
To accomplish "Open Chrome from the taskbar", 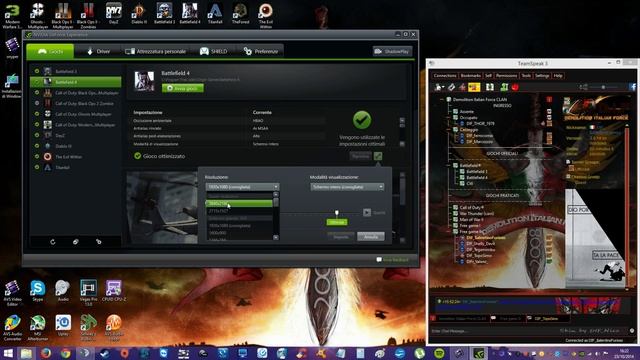I will pyautogui.click(x=65, y=353).
